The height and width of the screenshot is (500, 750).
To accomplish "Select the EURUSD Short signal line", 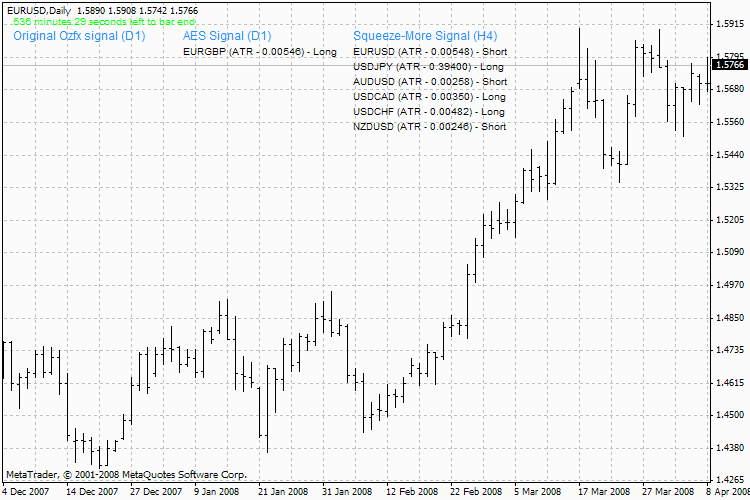I will pos(430,52).
